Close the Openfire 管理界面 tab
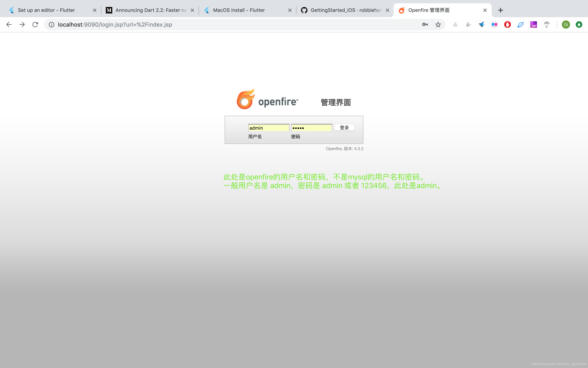Viewport: 588px width, 368px height. [485, 10]
